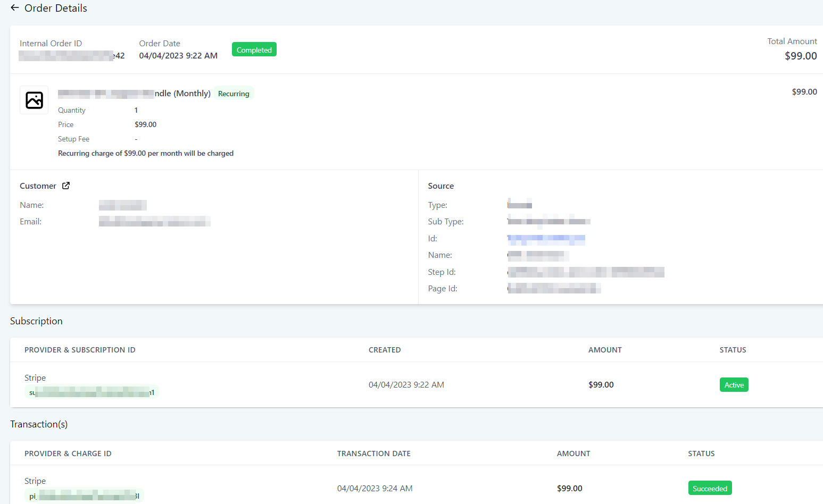Click the green Completed status badge
823x504 pixels.
pos(254,50)
